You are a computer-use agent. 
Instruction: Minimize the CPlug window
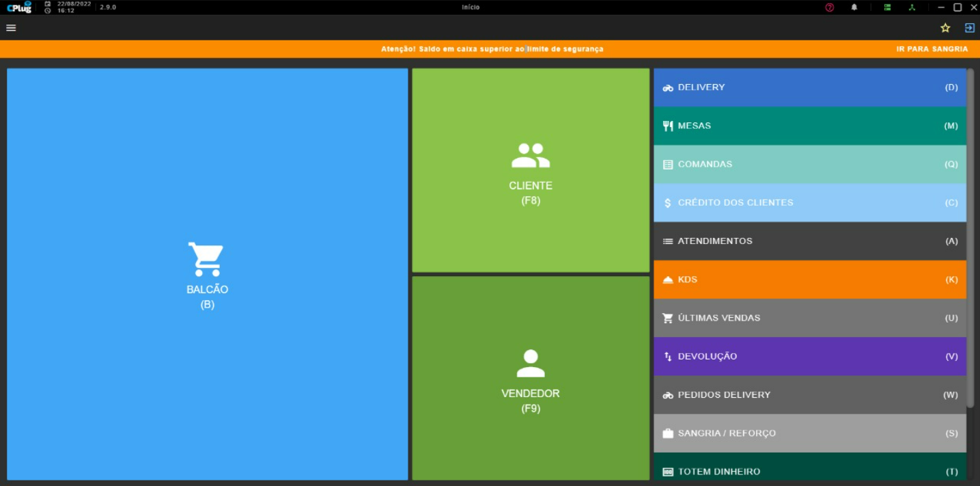point(941,8)
